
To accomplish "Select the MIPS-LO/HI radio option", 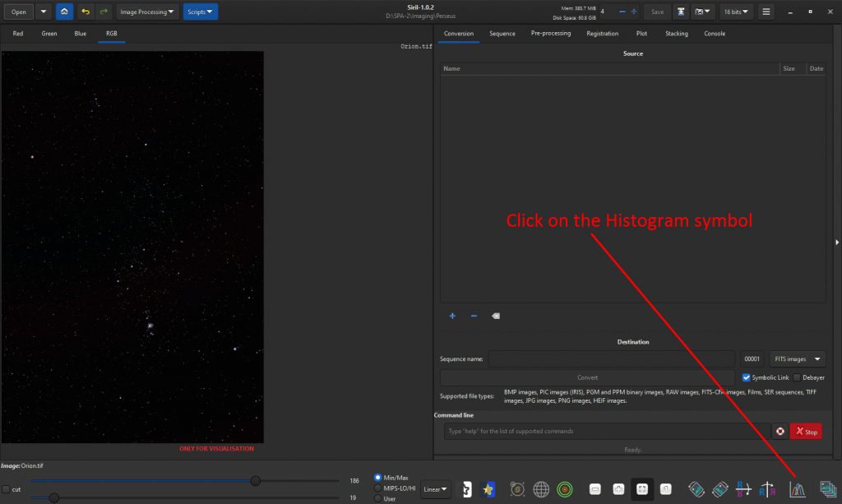I will pyautogui.click(x=377, y=488).
